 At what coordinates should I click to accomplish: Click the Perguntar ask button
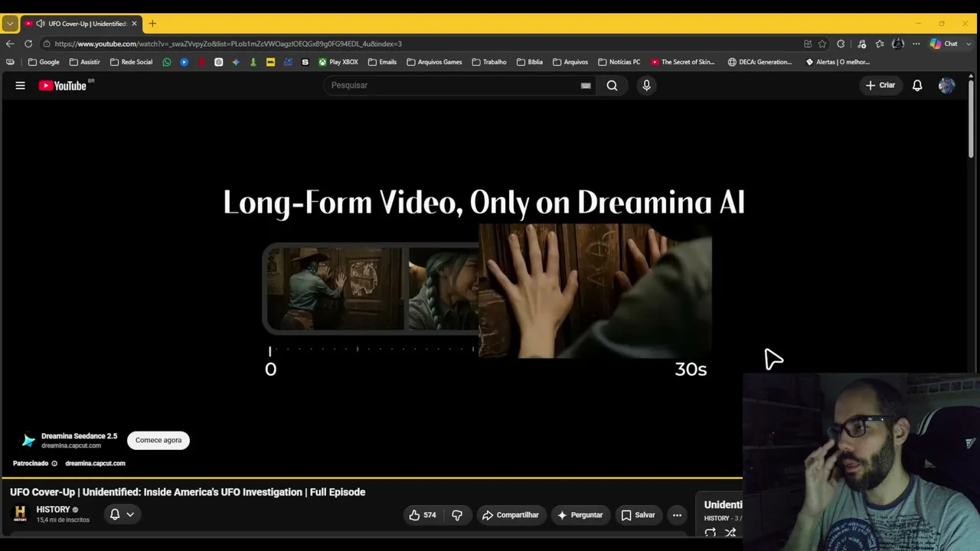click(580, 515)
